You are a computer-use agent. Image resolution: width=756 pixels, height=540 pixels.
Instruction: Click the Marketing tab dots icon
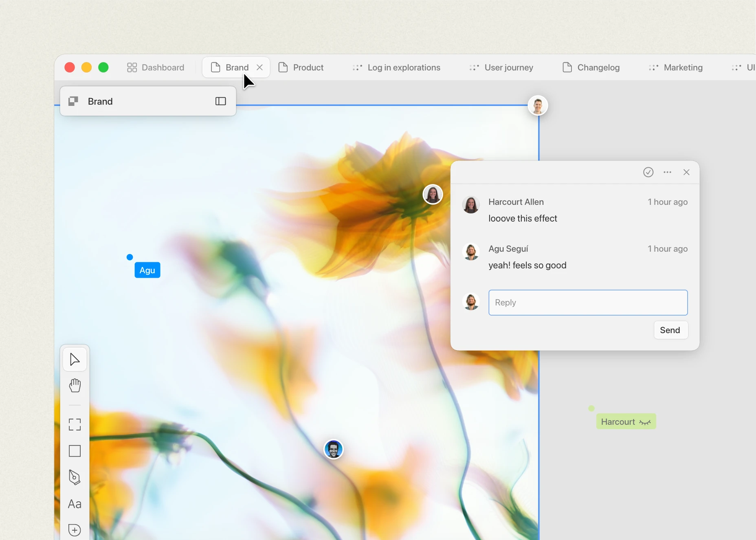point(653,67)
